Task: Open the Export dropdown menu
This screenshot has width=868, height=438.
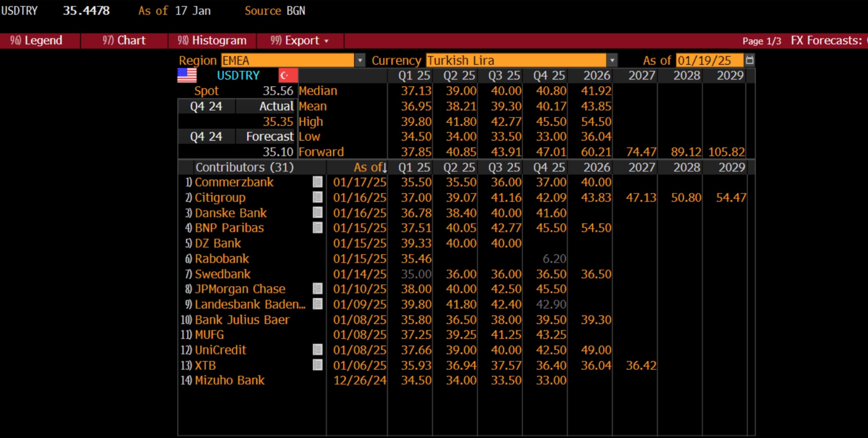Action: [x=300, y=41]
